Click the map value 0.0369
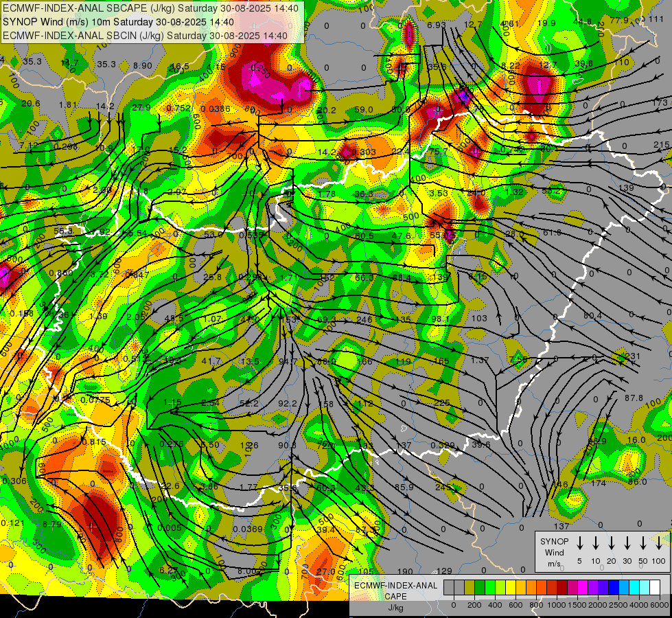The image size is (672, 618). pyautogui.click(x=248, y=529)
